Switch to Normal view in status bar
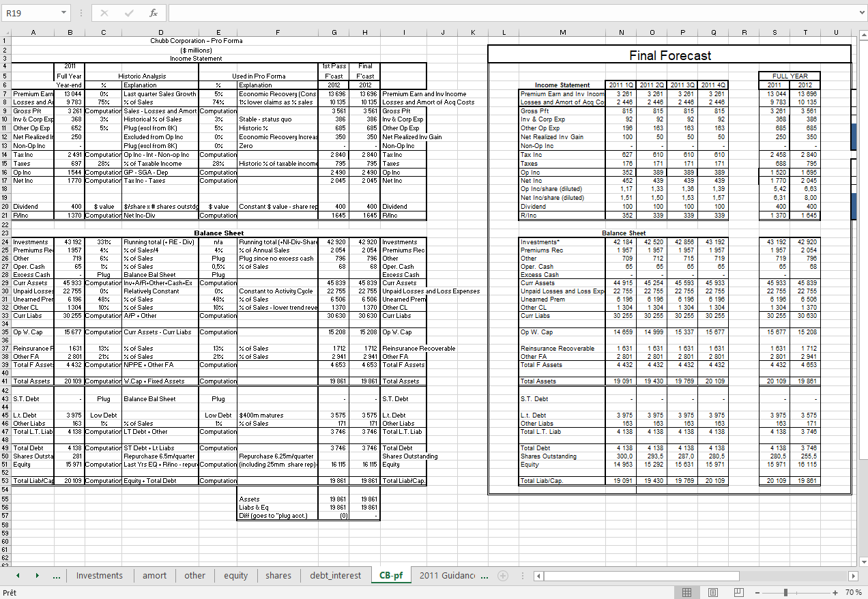Screen dimensions: 868x599 tap(687, 592)
